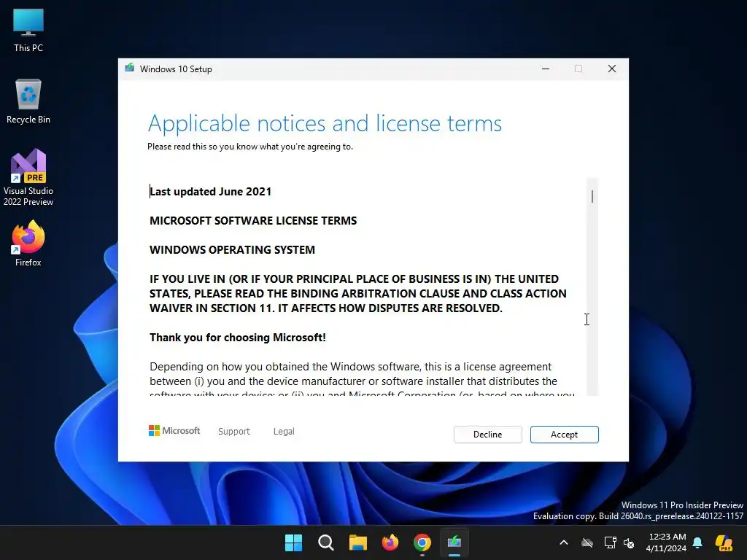Click the license text scrollbar thumb
747x560 pixels.
592,196
